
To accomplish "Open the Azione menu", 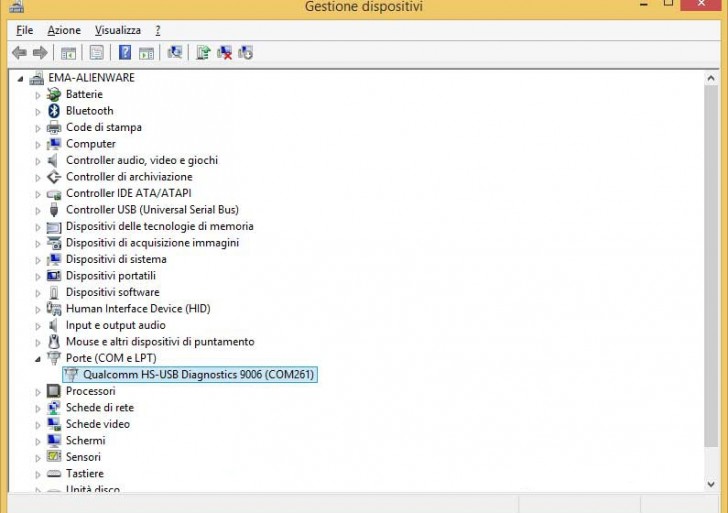I will click(x=64, y=30).
